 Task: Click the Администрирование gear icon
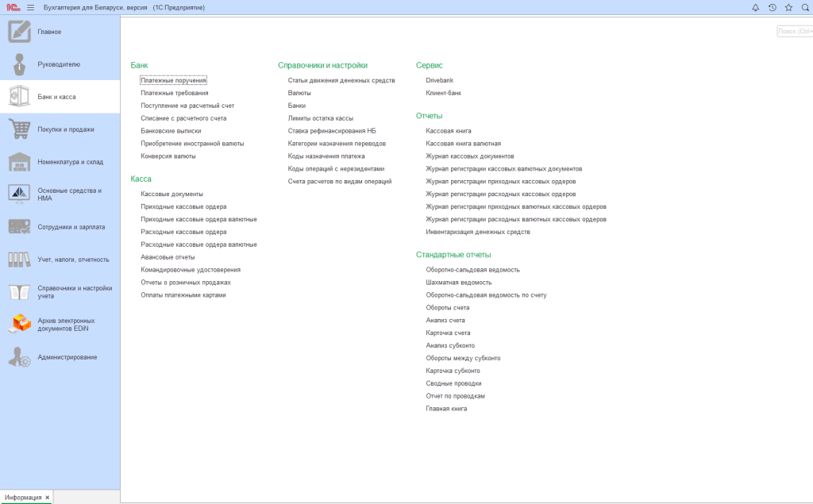tap(19, 357)
